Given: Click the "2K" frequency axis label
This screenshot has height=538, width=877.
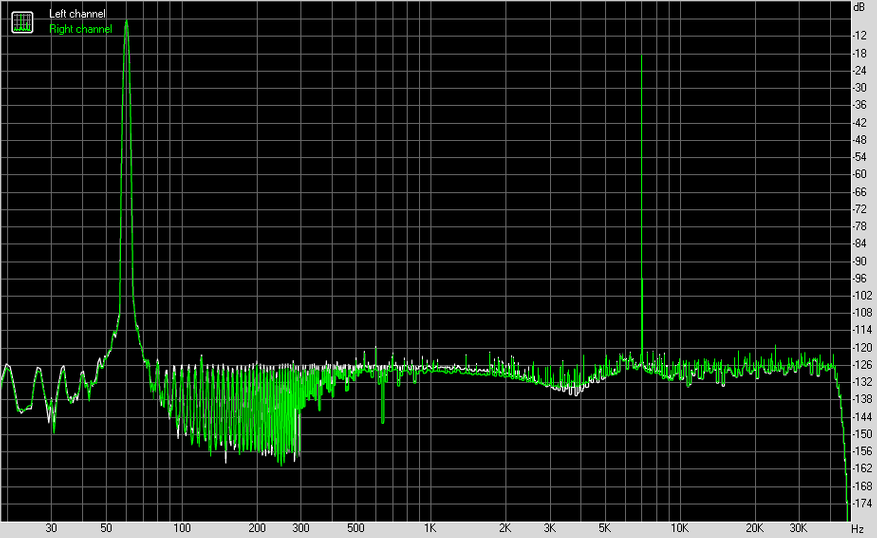Looking at the screenshot, I should (x=505, y=528).
